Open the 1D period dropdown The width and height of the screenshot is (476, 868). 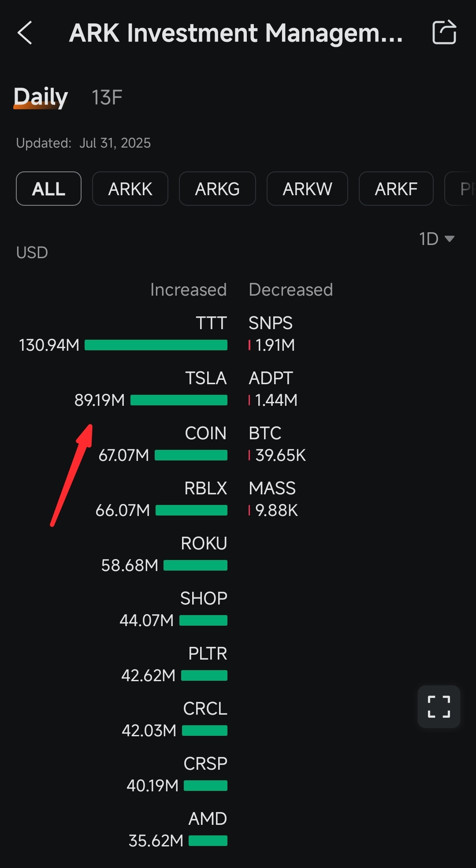(x=437, y=239)
